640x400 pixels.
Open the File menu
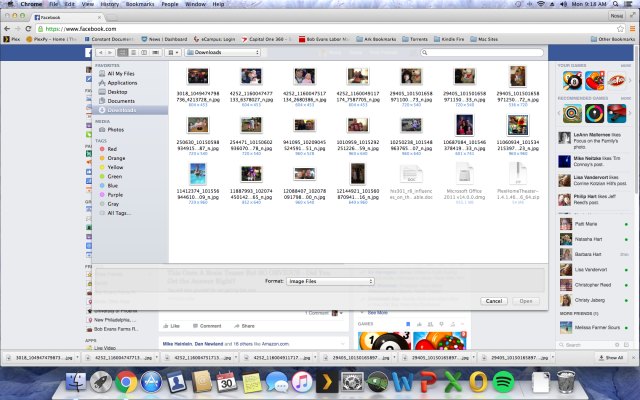pos(53,4)
